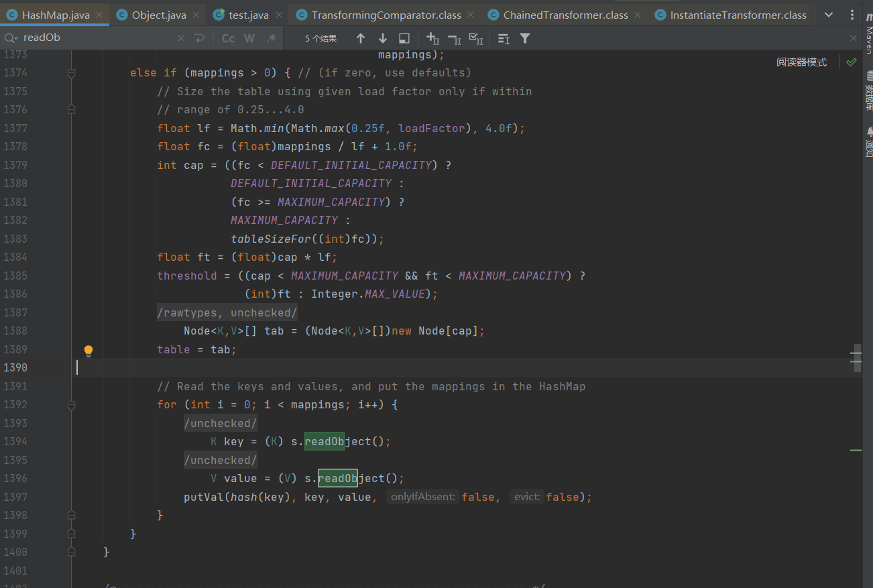Go to previous search occurrence
Image resolution: width=873 pixels, height=588 pixels.
coord(361,39)
